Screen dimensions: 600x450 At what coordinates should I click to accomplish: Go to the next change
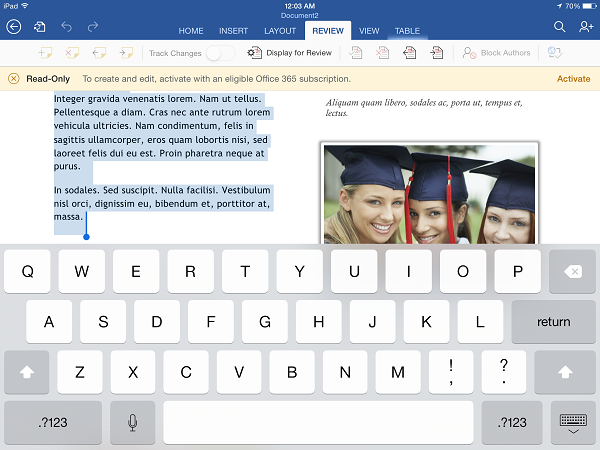(x=438, y=53)
